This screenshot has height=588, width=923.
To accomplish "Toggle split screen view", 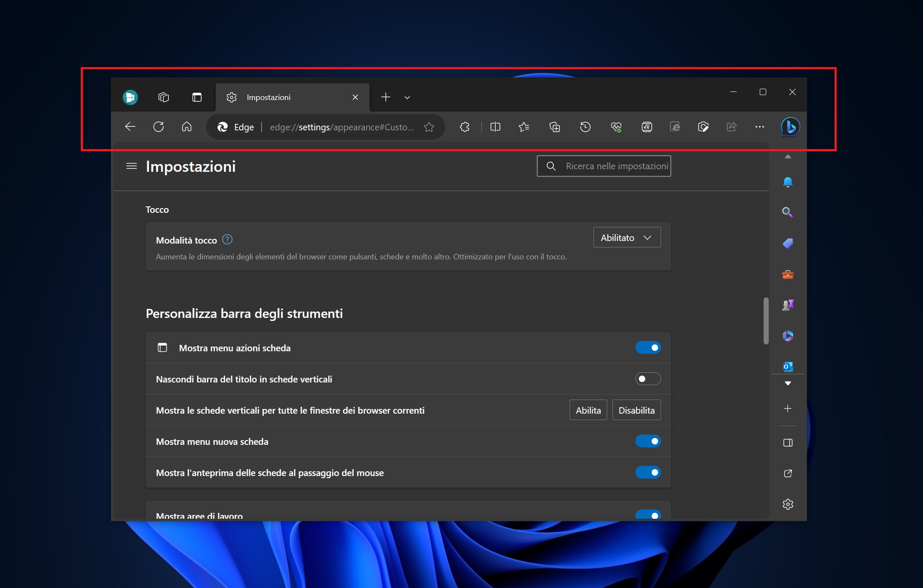I will [495, 126].
